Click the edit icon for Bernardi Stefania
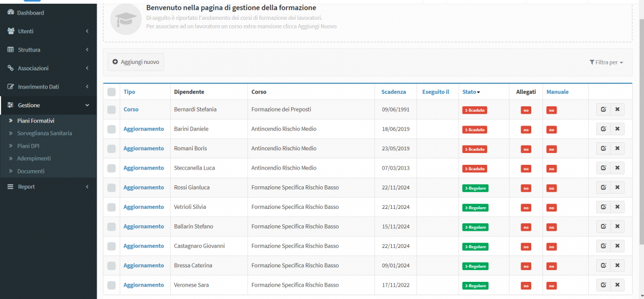Image resolution: width=644 pixels, height=299 pixels. pos(603,110)
